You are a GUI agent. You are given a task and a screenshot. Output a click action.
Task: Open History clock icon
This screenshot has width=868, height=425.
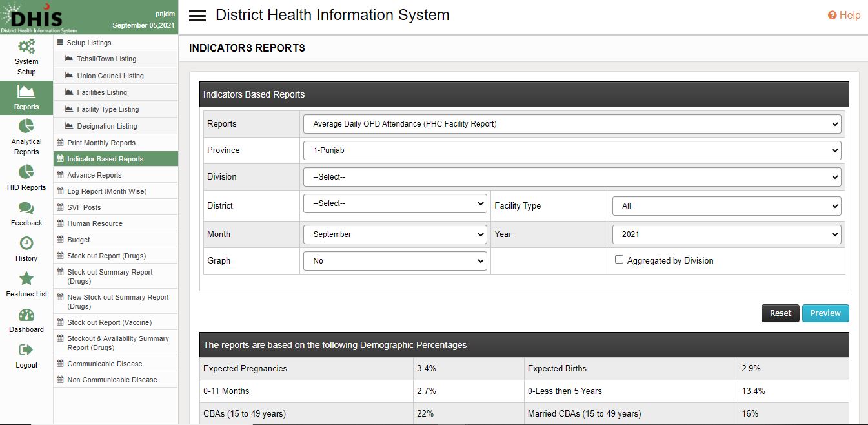26,243
